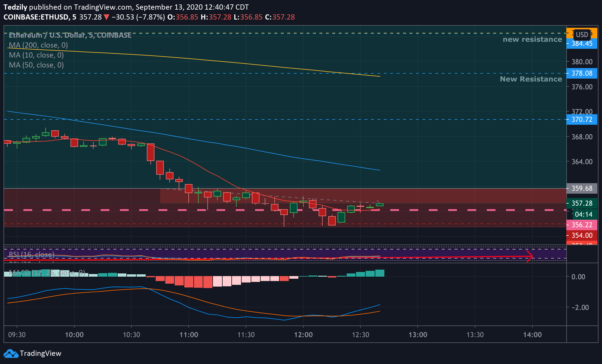Image resolution: width=602 pixels, height=364 pixels.
Task: Click the C:357.28 close price value in header
Action: click(x=280, y=17)
